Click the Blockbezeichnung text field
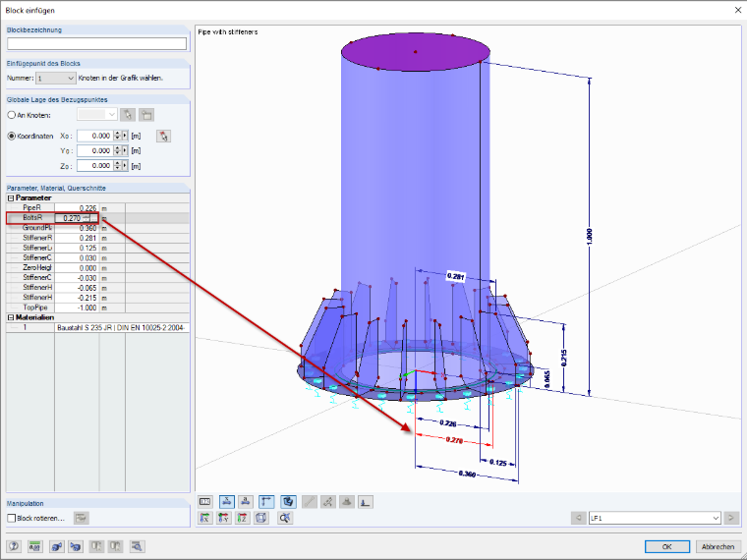Screen dimensions: 747x560 96,44
